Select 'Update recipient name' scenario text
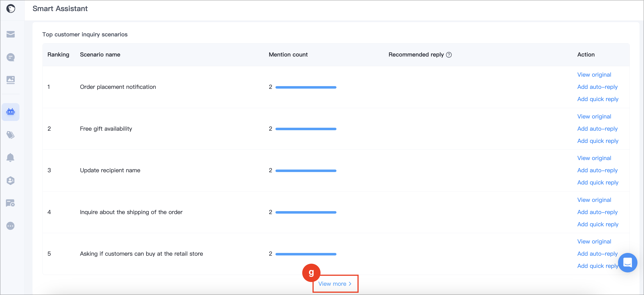The width and height of the screenshot is (644, 295). pos(110,170)
